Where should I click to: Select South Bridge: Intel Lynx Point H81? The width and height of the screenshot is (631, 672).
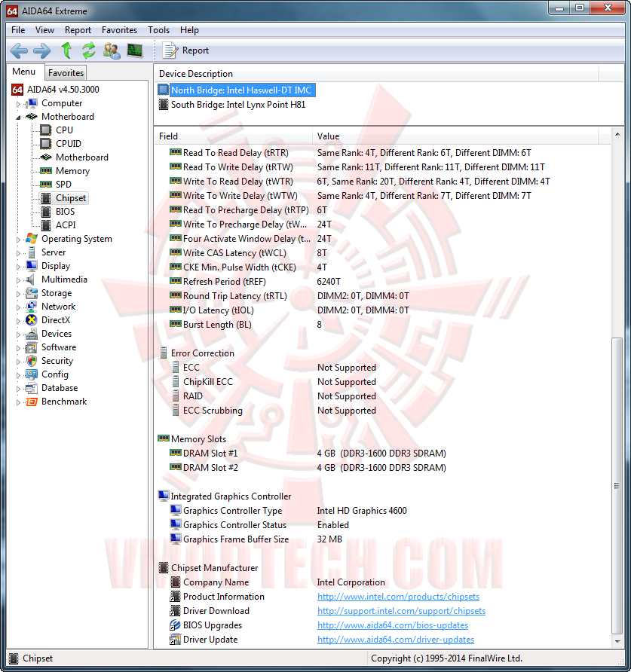[232, 105]
